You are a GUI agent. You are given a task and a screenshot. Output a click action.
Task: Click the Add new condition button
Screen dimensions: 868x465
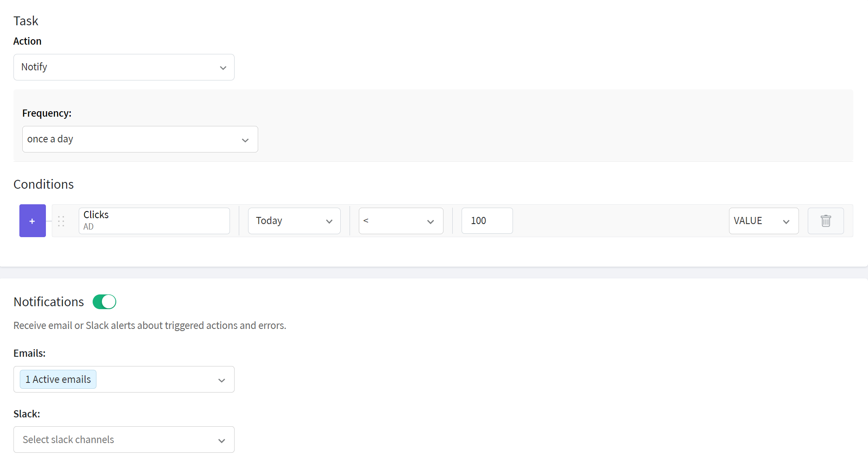[x=33, y=221]
